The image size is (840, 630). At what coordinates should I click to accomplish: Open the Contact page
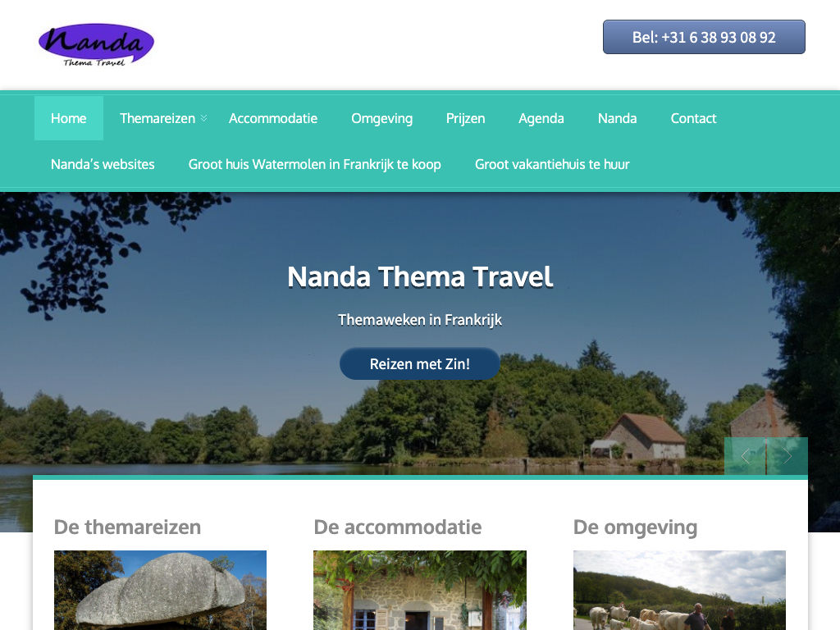693,118
